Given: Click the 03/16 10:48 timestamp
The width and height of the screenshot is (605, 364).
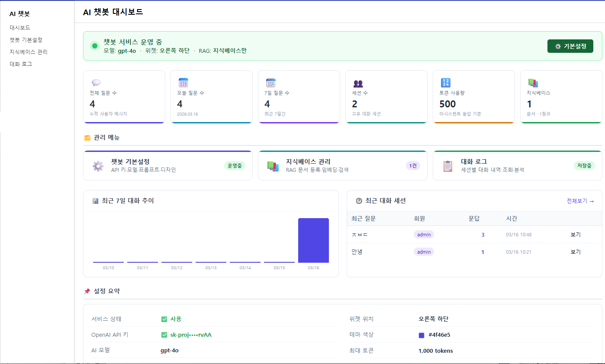Looking at the screenshot, I should coord(519,235).
